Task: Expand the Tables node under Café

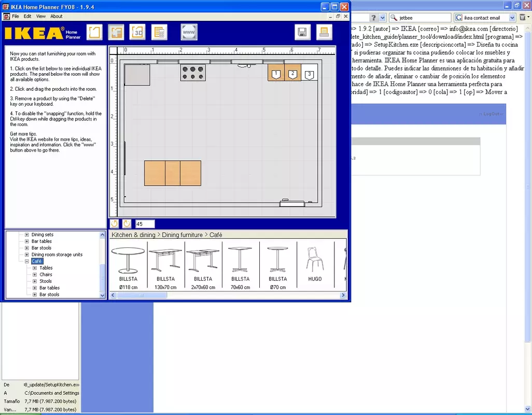Action: click(x=35, y=268)
